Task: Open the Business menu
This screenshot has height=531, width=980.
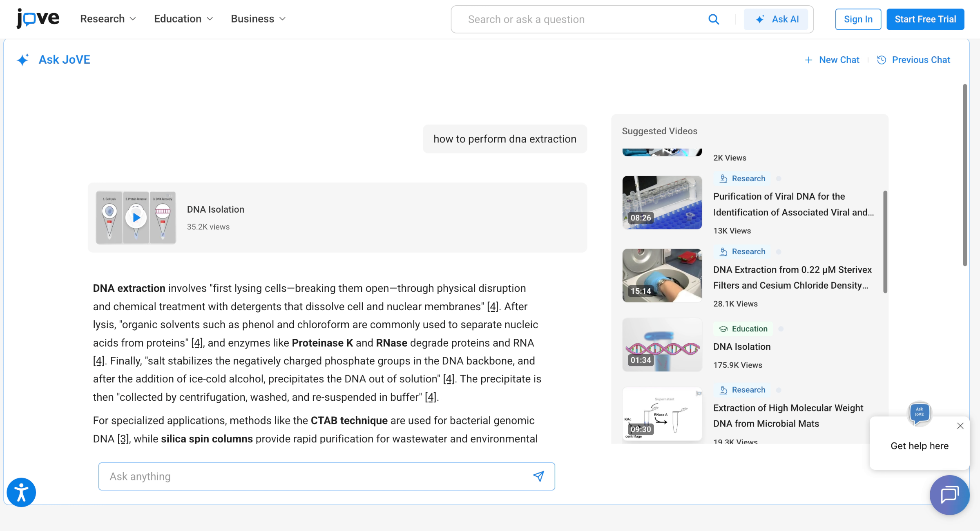Action: [258, 19]
